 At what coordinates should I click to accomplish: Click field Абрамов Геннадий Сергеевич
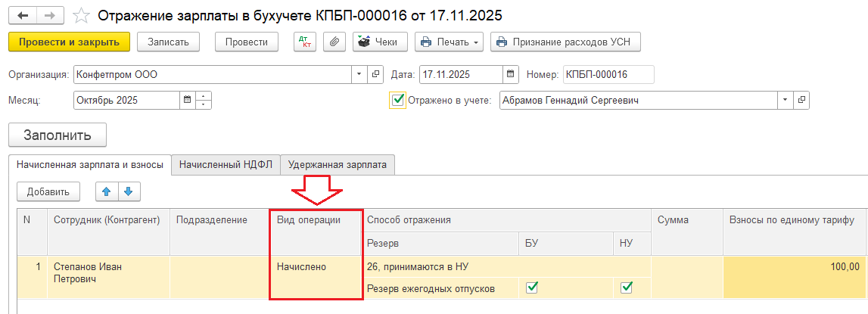(x=639, y=100)
